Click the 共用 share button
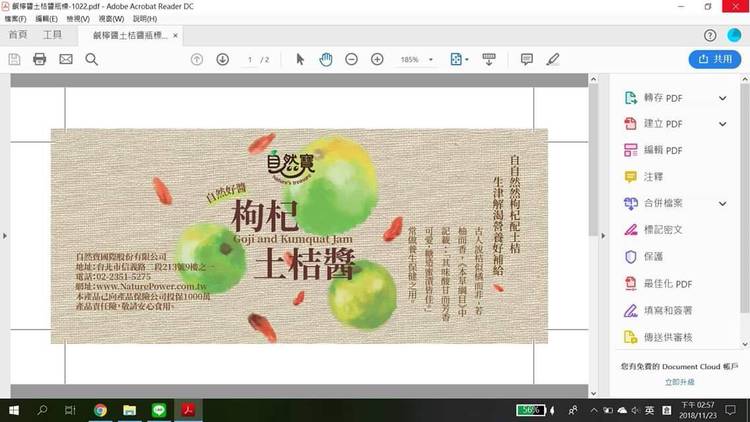Screen dimensions: 750x422 point(714,60)
